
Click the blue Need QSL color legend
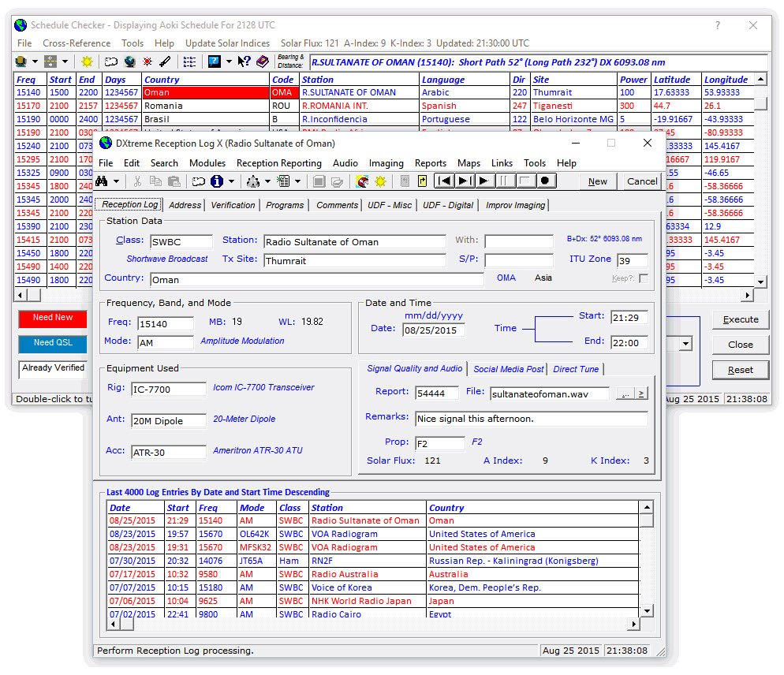click(53, 344)
